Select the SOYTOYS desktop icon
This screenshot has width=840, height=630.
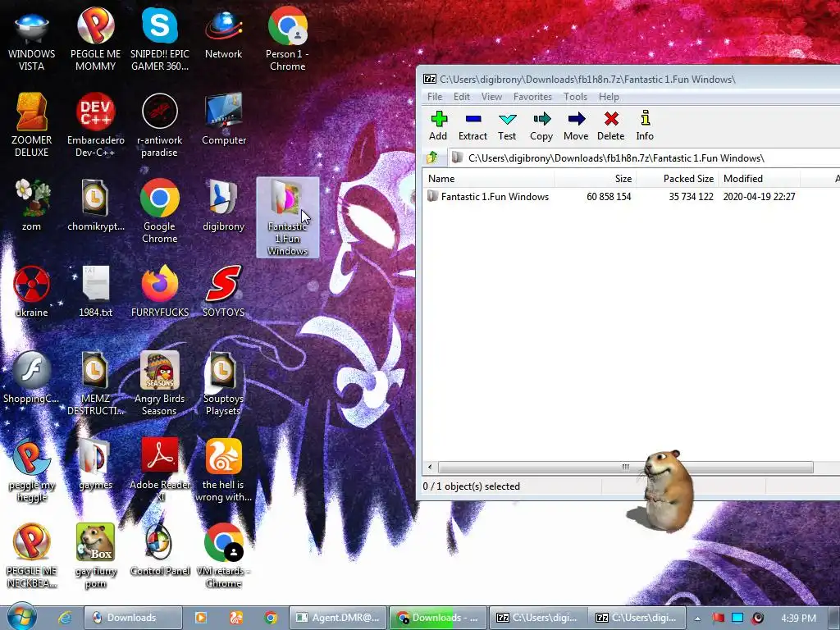pos(223,291)
